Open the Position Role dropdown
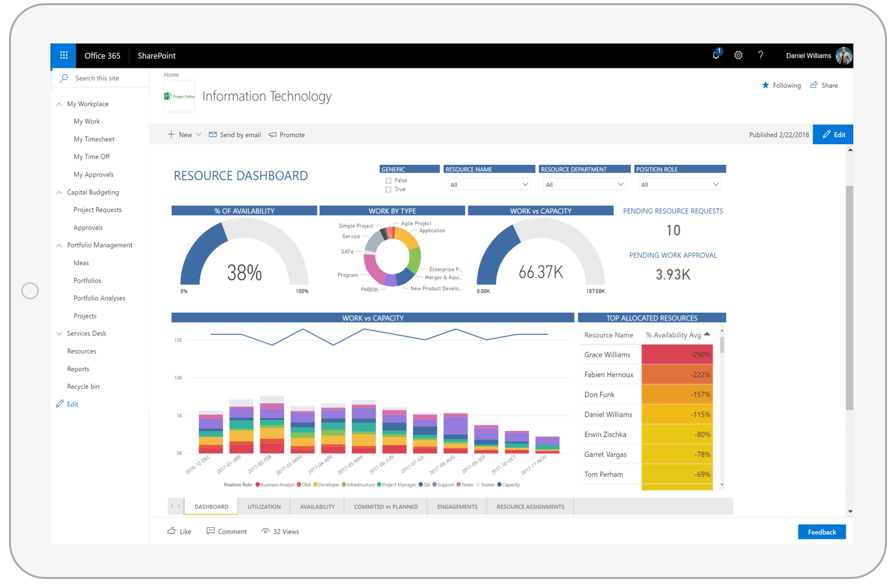The image size is (896, 588). 680,184
